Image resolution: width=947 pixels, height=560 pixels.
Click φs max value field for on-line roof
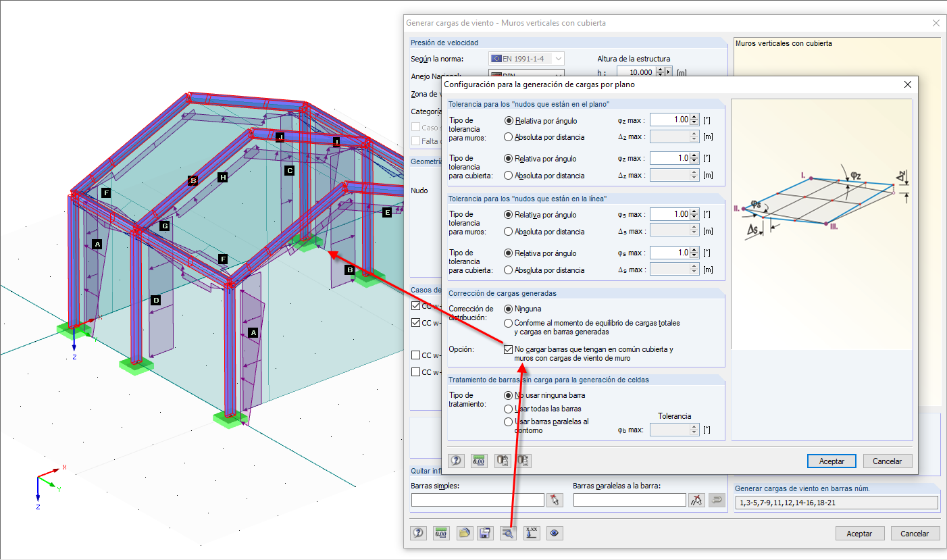tap(669, 253)
